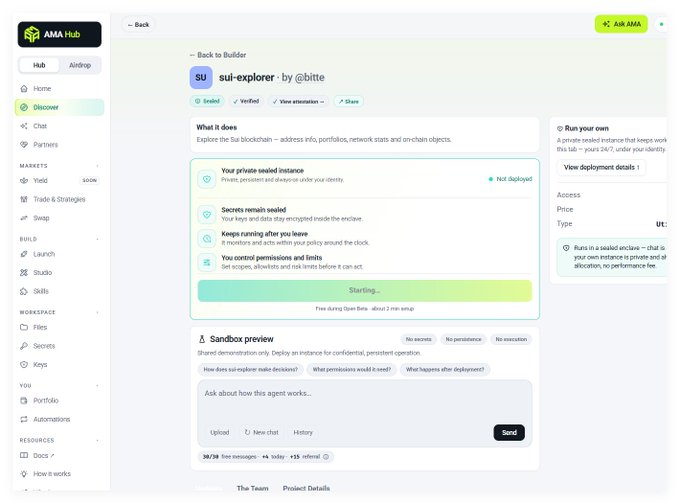Click the No persistence tag
Screen dimensions: 680x504
point(463,339)
